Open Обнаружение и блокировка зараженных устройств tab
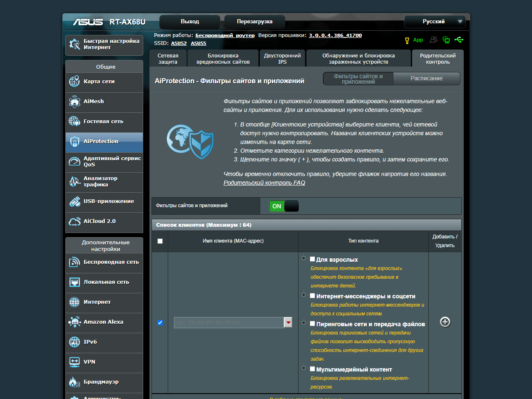The height and width of the screenshot is (399, 532). (358, 59)
